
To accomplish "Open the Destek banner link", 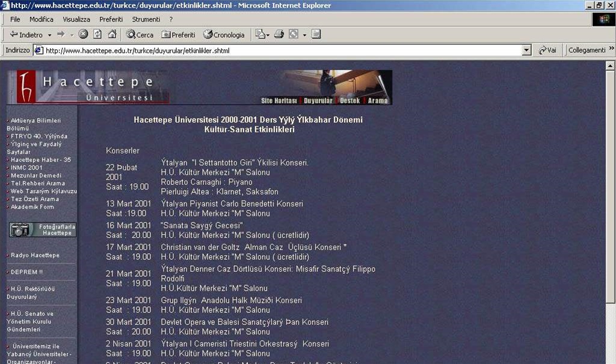I will pyautogui.click(x=350, y=100).
